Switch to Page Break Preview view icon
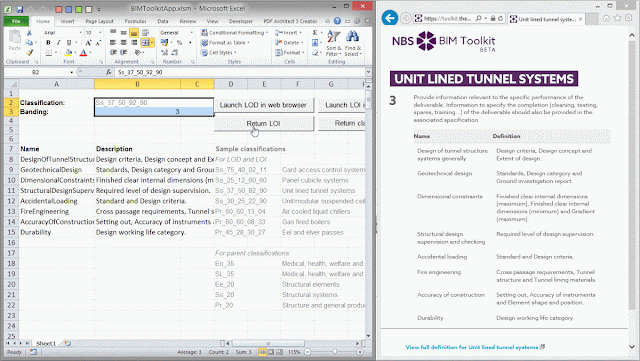 click(279, 352)
